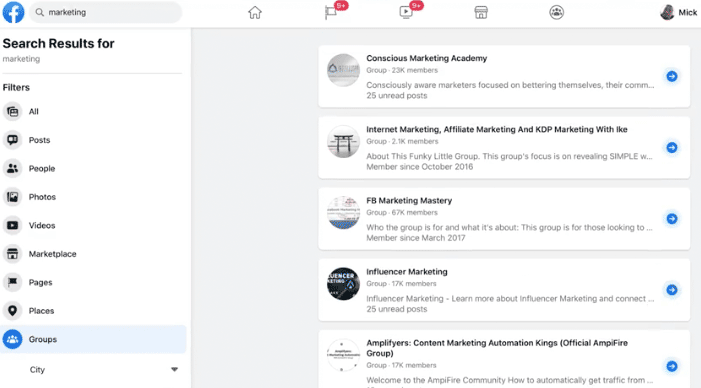Open the Watch video icon in top bar
The height and width of the screenshot is (388, 701).
406,13
